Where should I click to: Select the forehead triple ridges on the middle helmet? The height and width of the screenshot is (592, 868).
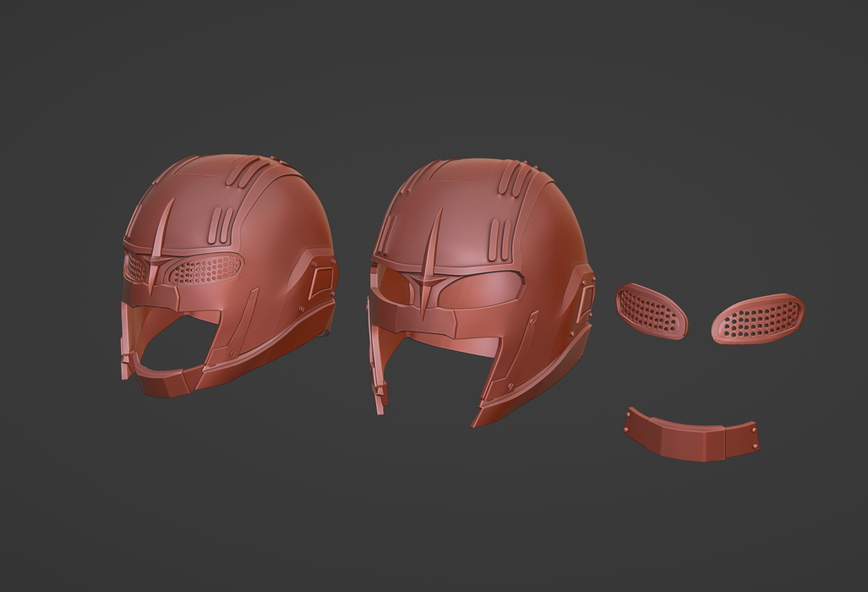pyautogui.click(x=500, y=239)
